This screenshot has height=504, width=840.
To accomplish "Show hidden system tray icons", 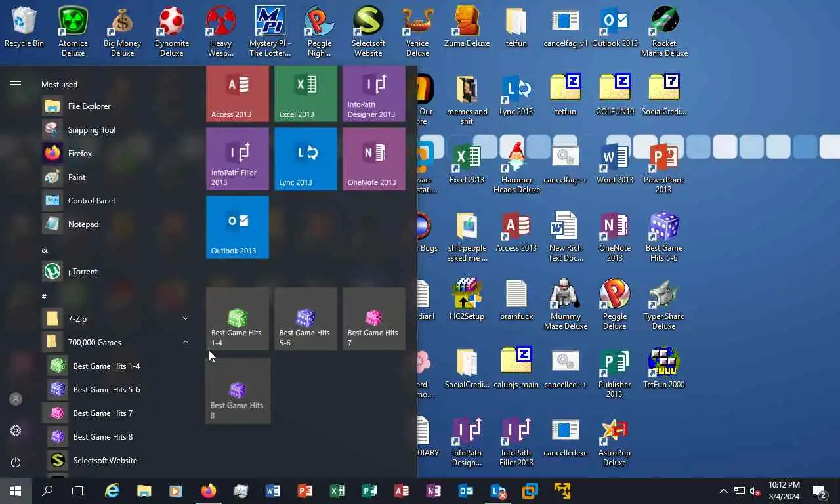I will 723,491.
